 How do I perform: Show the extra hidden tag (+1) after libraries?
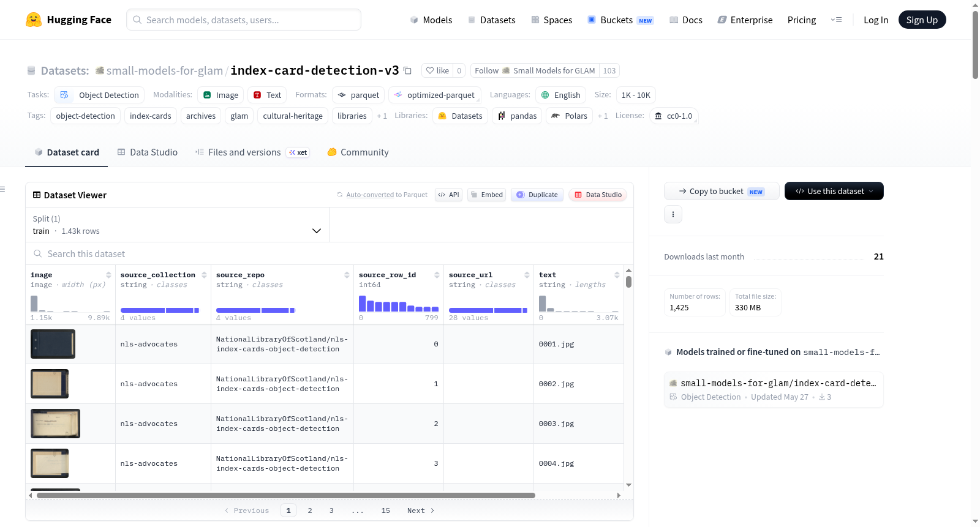coord(382,116)
